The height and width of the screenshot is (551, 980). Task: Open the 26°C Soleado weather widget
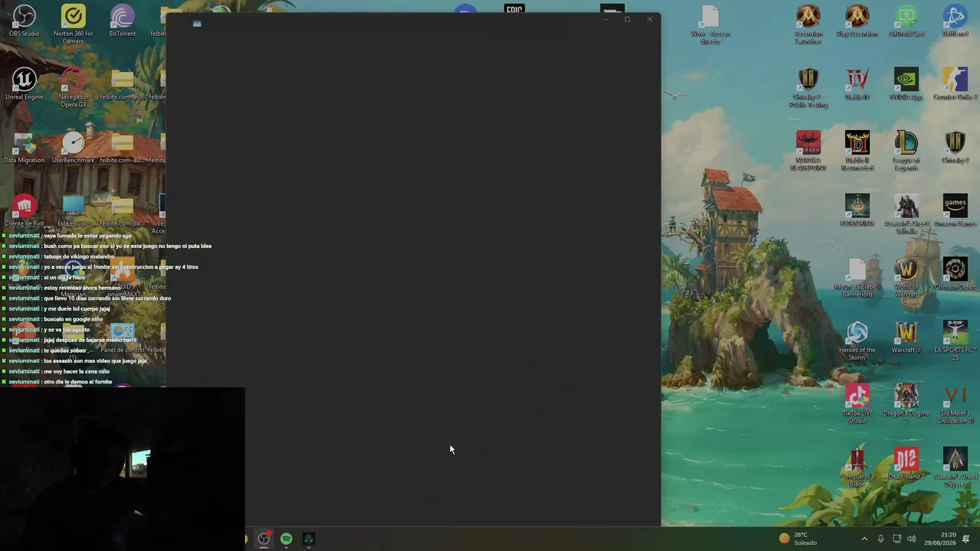[x=798, y=539]
